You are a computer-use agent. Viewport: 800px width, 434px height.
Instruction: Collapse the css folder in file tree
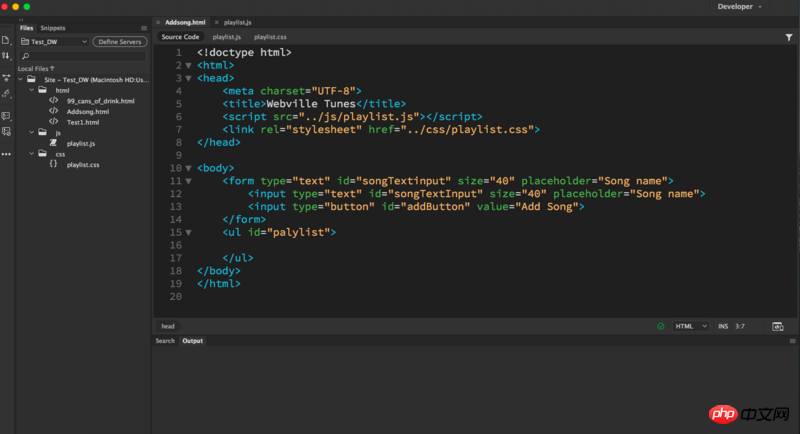pos(32,154)
